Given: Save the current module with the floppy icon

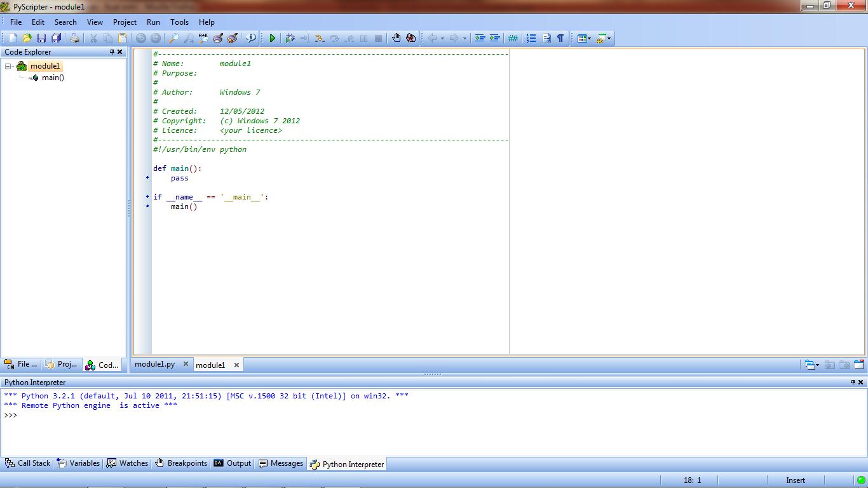Looking at the screenshot, I should (41, 38).
